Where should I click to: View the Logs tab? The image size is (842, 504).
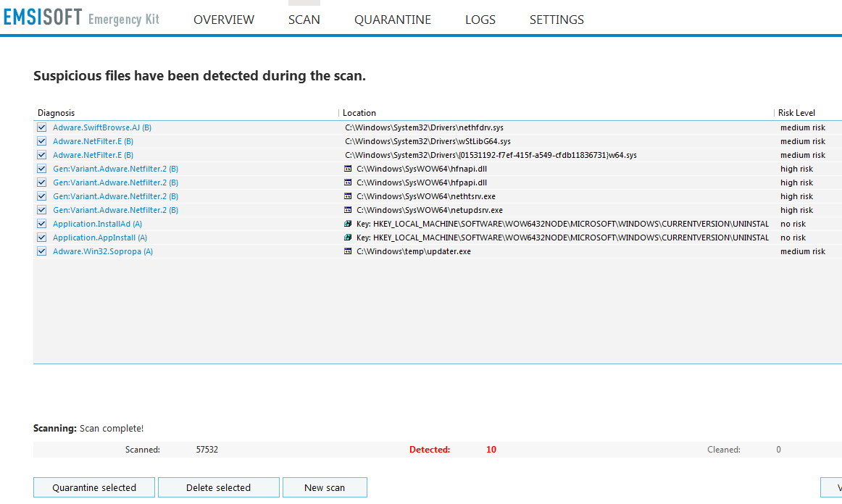pyautogui.click(x=480, y=20)
